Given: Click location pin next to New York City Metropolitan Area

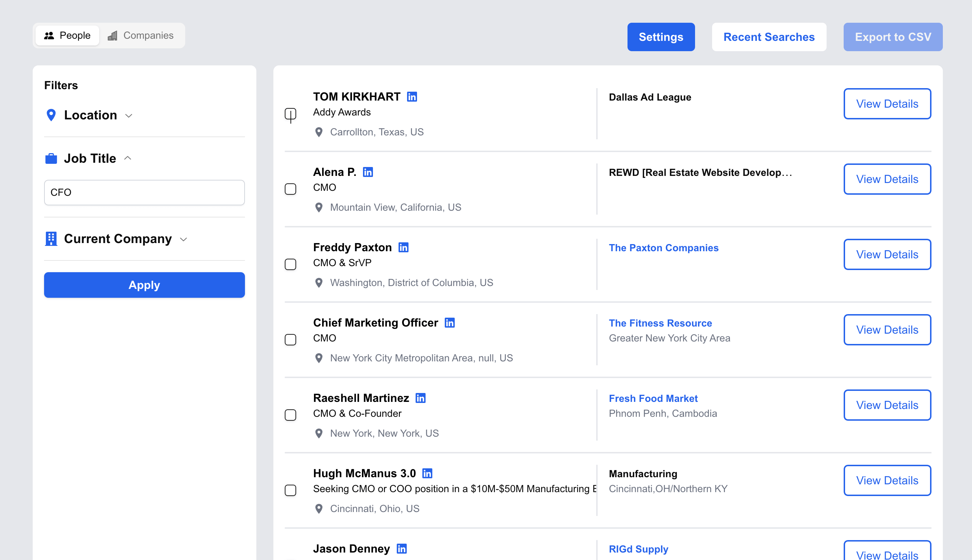Looking at the screenshot, I should [x=319, y=358].
